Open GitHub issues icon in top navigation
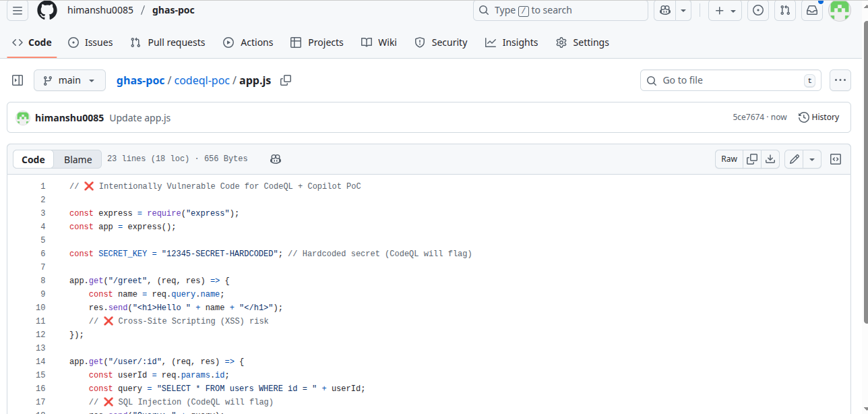Viewport: 868px width, 414px height. [757, 10]
